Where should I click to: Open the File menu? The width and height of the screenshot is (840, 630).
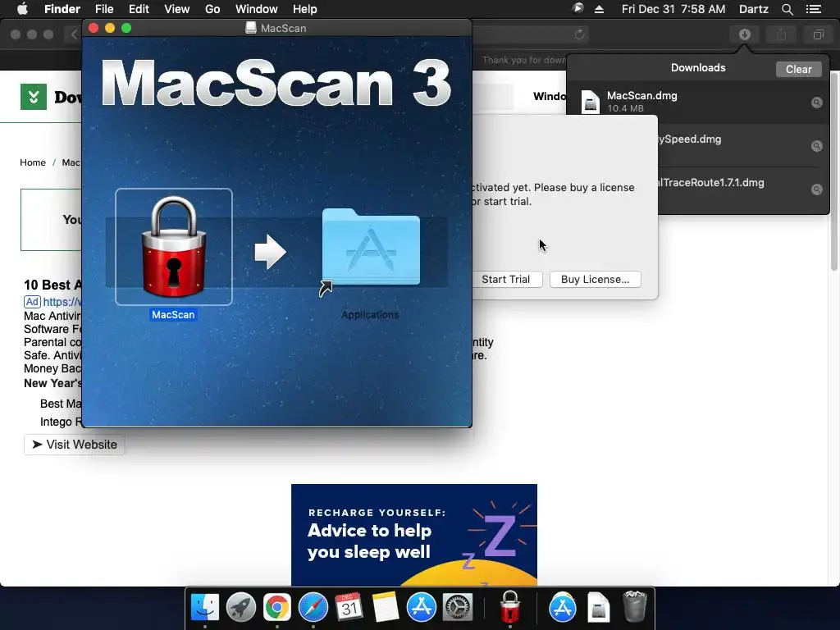coord(104,9)
